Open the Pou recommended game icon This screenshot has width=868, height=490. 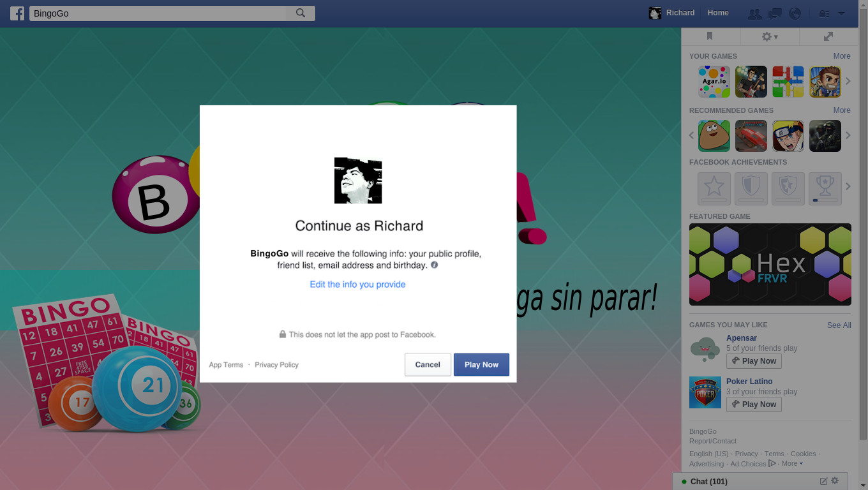714,136
